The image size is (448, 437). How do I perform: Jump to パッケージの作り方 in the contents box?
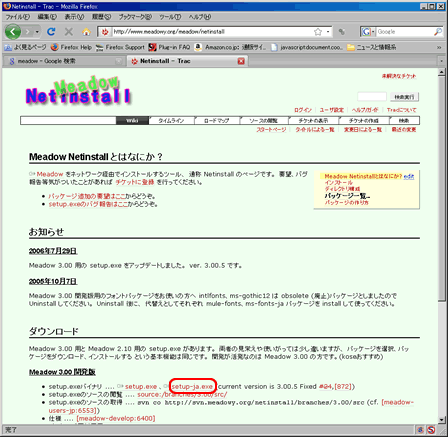coord(347,202)
